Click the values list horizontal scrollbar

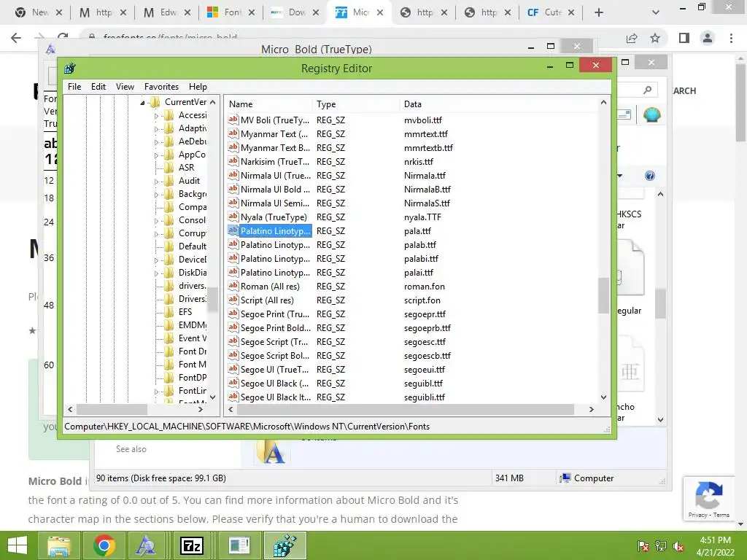[x=405, y=409]
